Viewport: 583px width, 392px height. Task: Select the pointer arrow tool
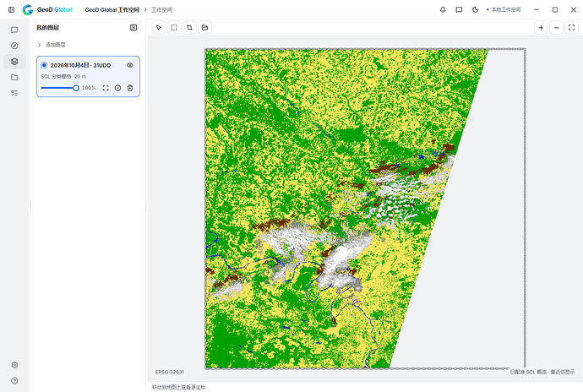(x=159, y=28)
